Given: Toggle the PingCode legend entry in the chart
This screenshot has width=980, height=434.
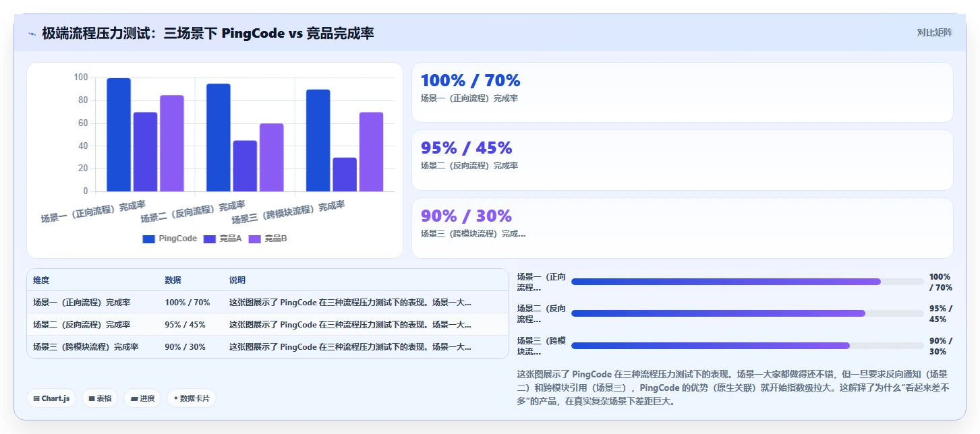Looking at the screenshot, I should 170,239.
